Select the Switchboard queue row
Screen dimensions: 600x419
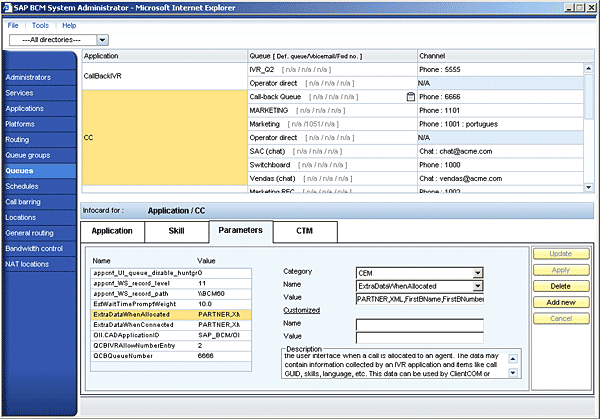click(330, 164)
